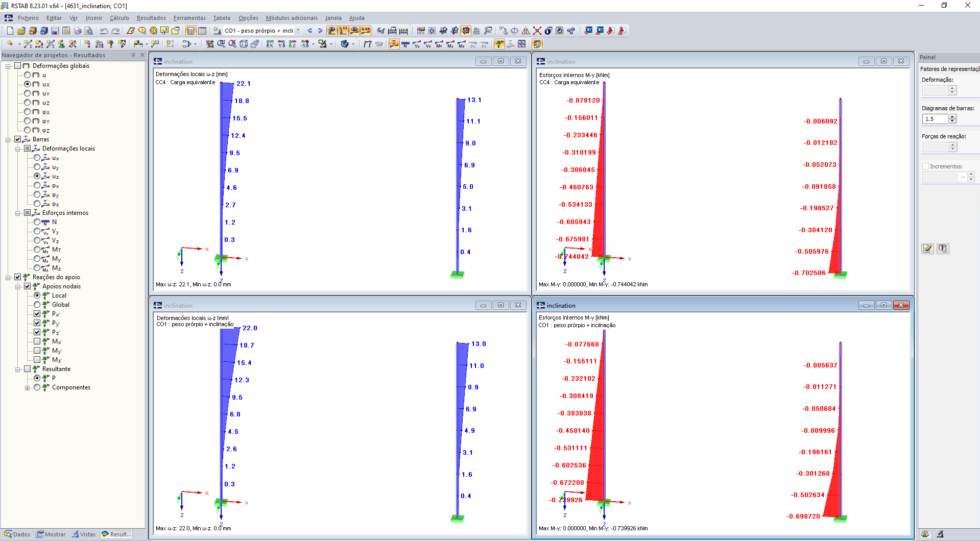Select the Global support reaction option

37,305
